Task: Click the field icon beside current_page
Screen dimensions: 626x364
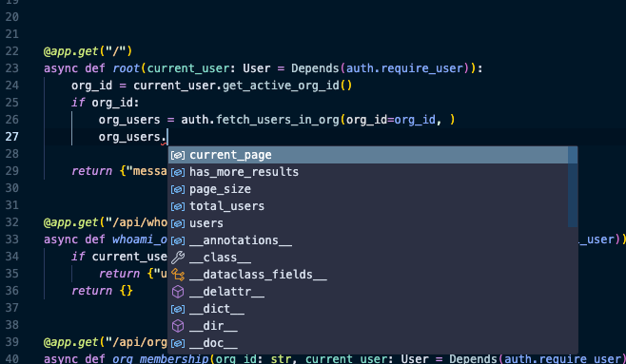Action: coord(178,155)
